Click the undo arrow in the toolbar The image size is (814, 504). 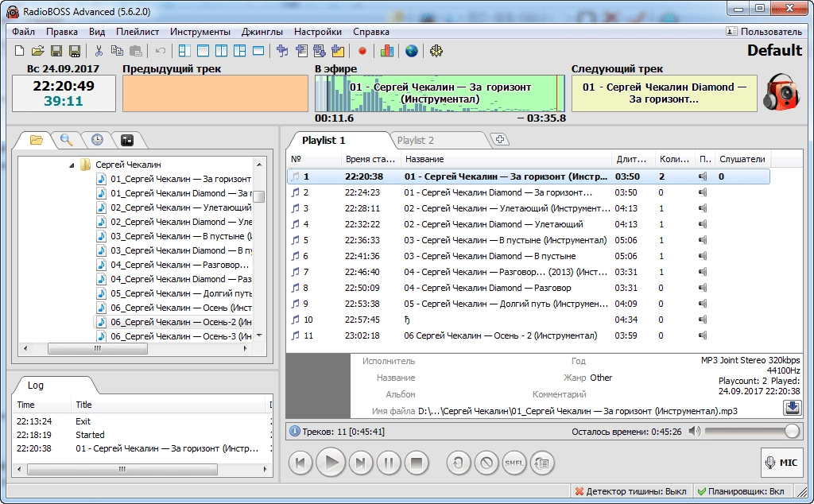pos(161,51)
